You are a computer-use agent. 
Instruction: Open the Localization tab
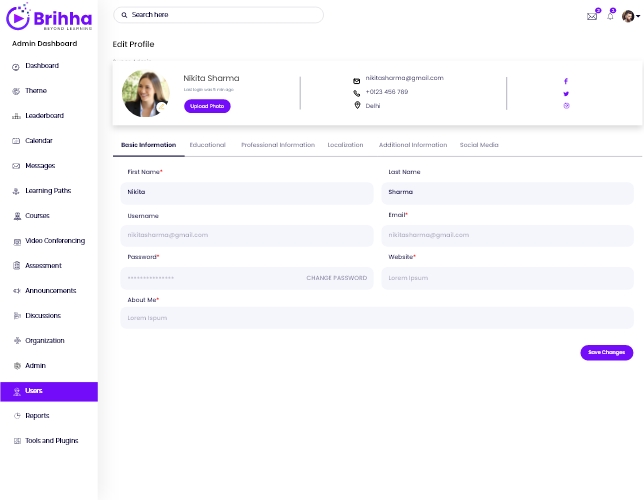[x=345, y=145]
